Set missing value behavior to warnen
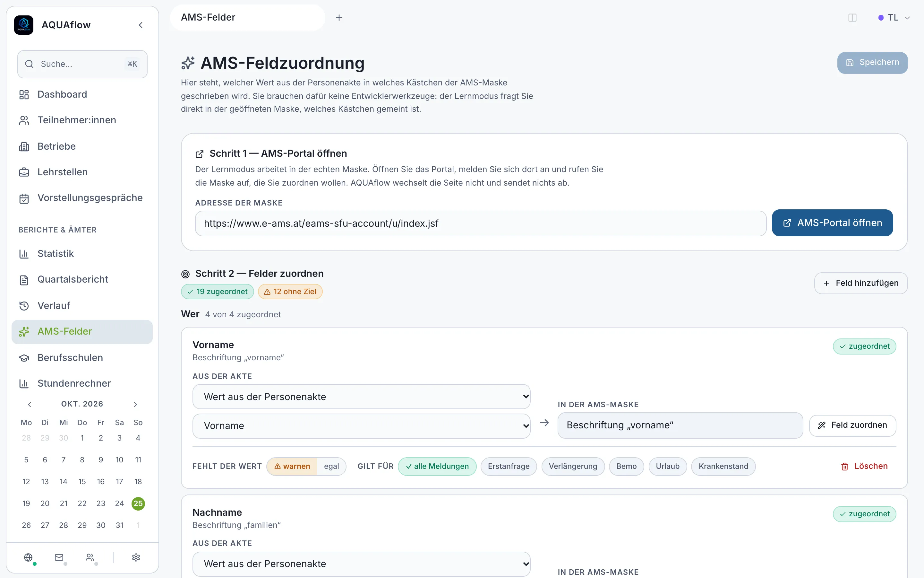Viewport: 924px width, 578px height. (292, 466)
